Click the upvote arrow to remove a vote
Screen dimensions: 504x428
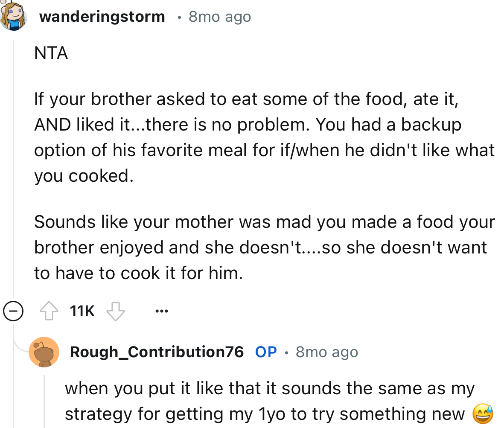pyautogui.click(x=49, y=311)
